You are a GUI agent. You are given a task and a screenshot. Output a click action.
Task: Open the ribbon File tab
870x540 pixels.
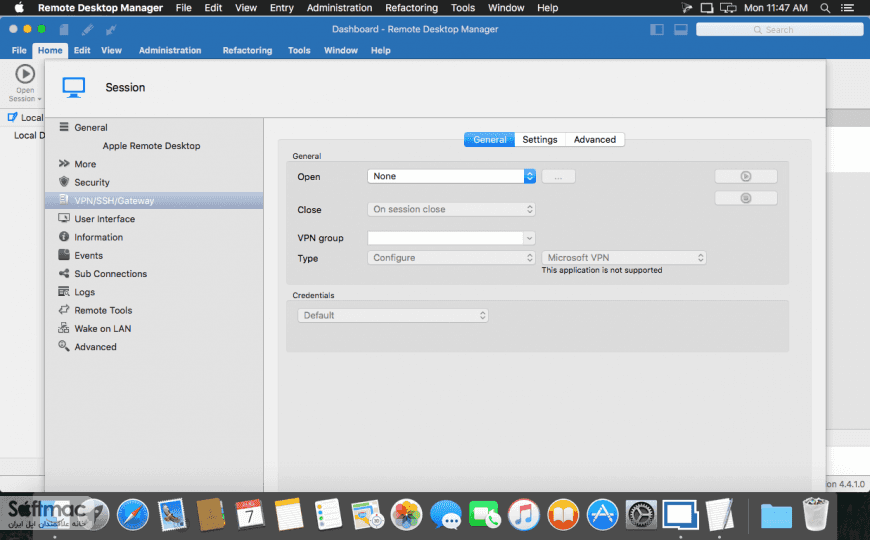pyautogui.click(x=19, y=51)
